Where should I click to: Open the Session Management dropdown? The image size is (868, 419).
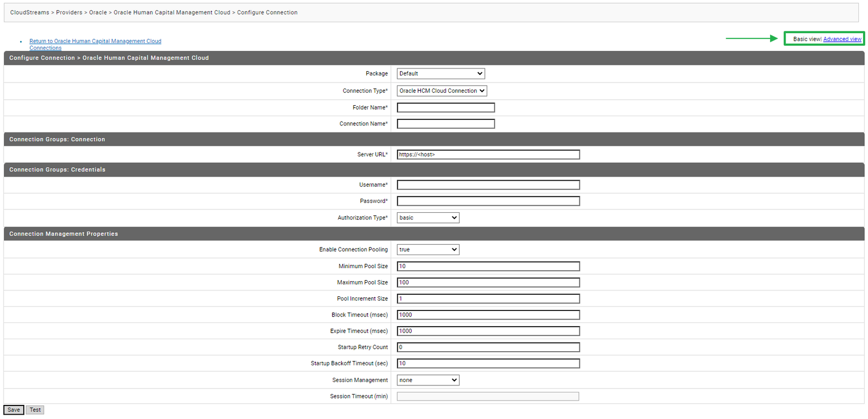coord(427,380)
